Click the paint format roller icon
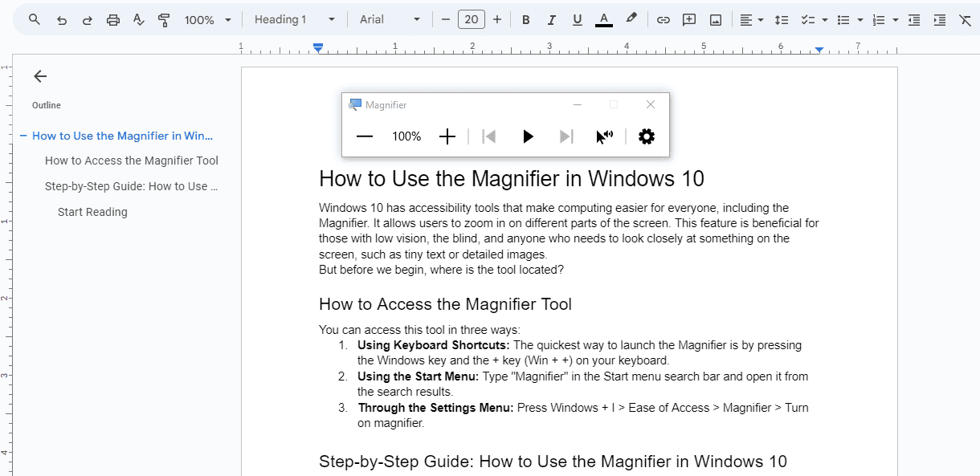980x476 pixels. pos(164,20)
